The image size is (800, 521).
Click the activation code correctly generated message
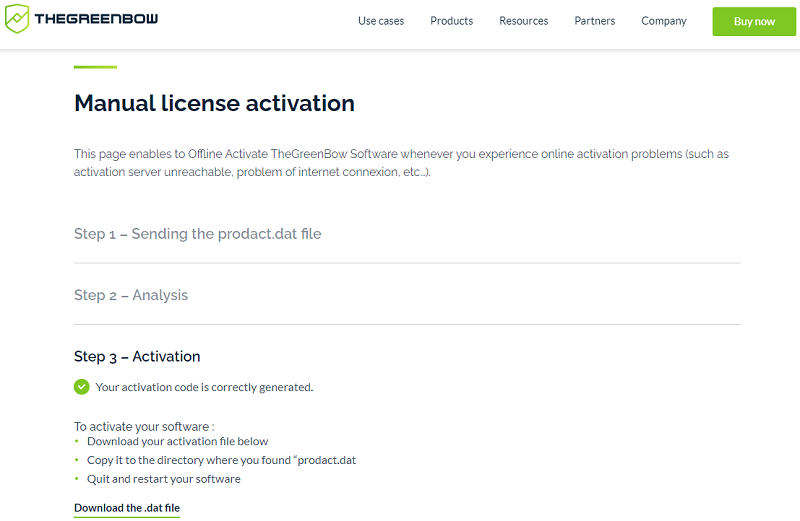tap(204, 387)
